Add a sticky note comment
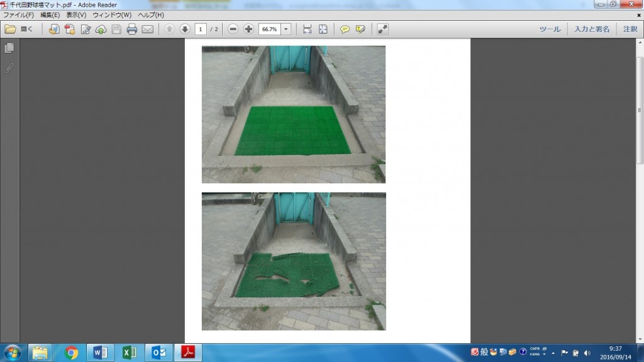 pyautogui.click(x=345, y=29)
